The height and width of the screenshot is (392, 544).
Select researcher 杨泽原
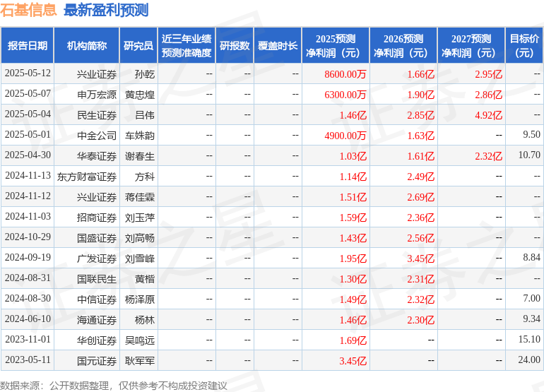click(x=140, y=299)
